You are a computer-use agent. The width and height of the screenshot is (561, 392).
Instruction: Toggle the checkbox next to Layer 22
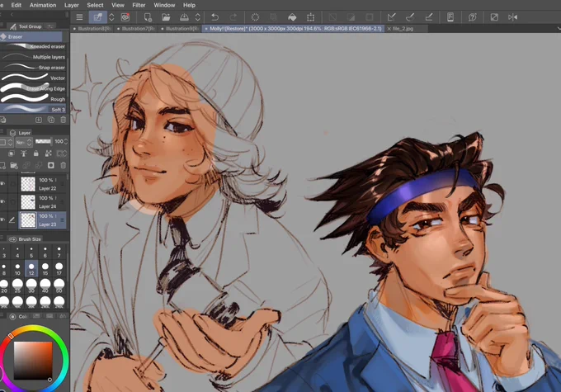click(13, 184)
